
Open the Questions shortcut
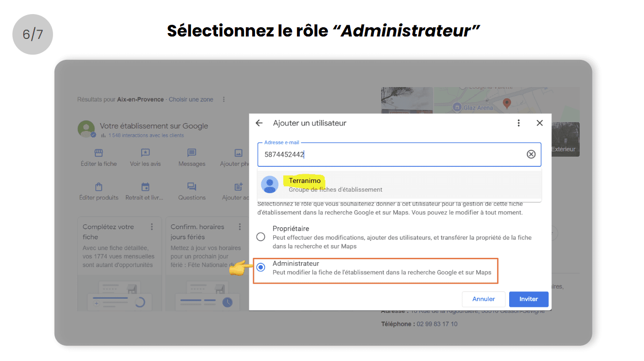192,191
